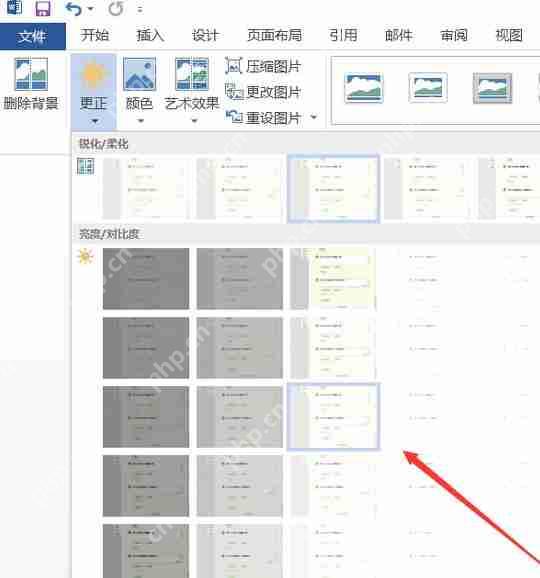
Task: Click the 压缩图片 icon
Action: [234, 66]
